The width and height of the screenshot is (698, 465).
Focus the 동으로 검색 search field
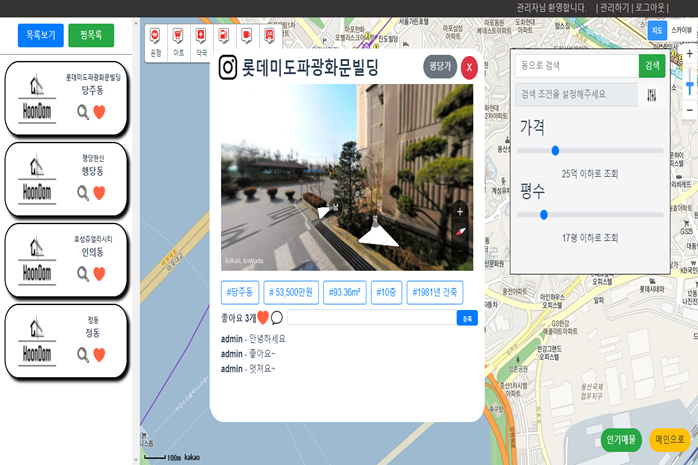pos(577,66)
